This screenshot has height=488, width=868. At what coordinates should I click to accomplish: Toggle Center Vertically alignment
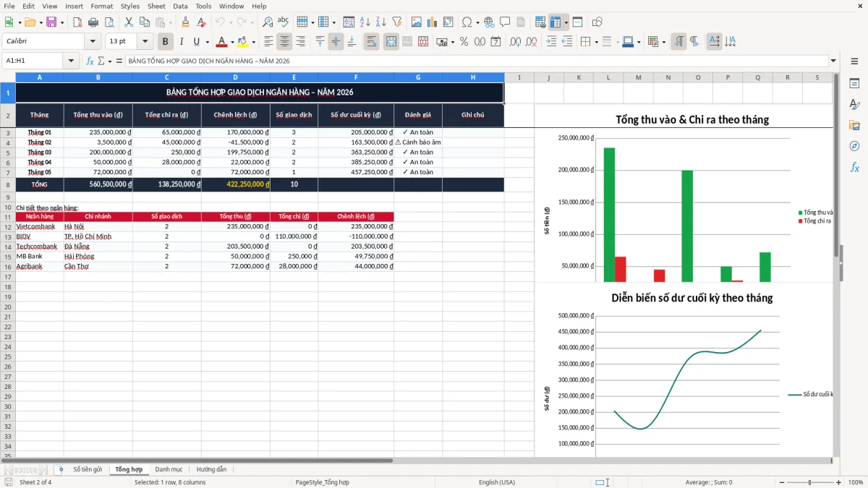[336, 42]
